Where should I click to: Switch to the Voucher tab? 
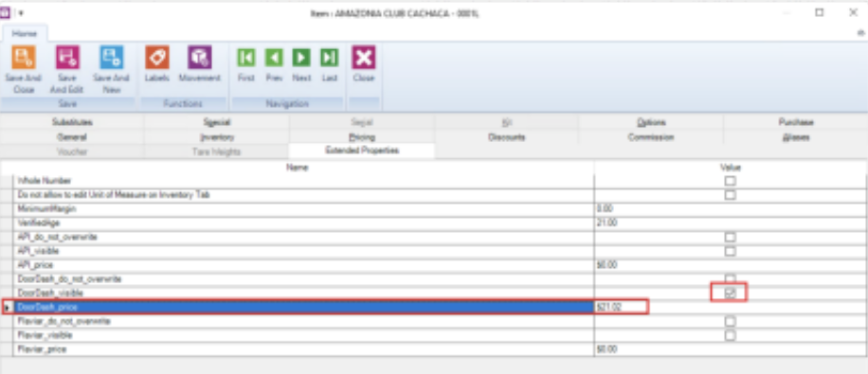(72, 151)
